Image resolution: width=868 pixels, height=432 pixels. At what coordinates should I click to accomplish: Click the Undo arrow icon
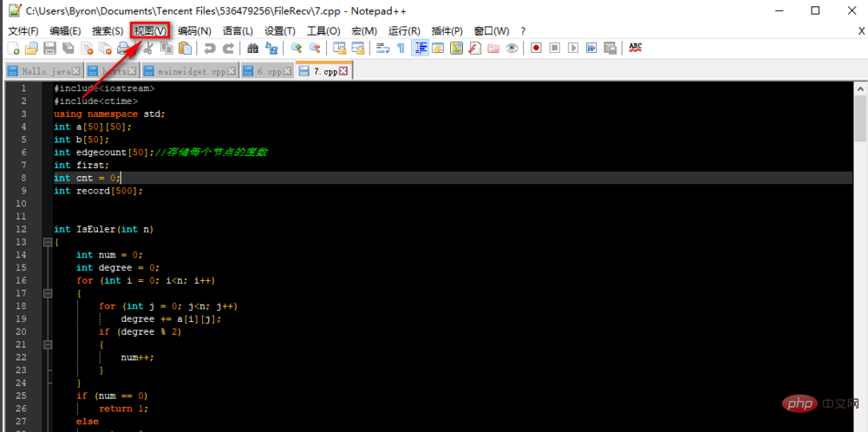[x=209, y=49]
